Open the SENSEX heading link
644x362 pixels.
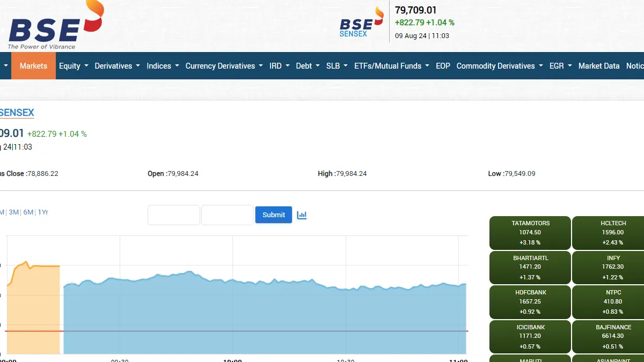pyautogui.click(x=17, y=113)
